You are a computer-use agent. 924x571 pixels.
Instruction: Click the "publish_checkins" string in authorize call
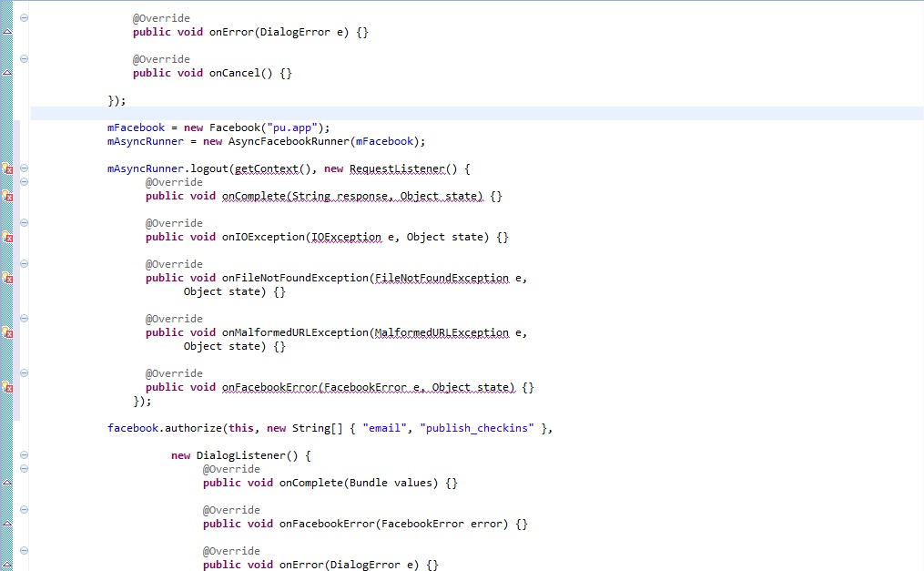(x=476, y=428)
